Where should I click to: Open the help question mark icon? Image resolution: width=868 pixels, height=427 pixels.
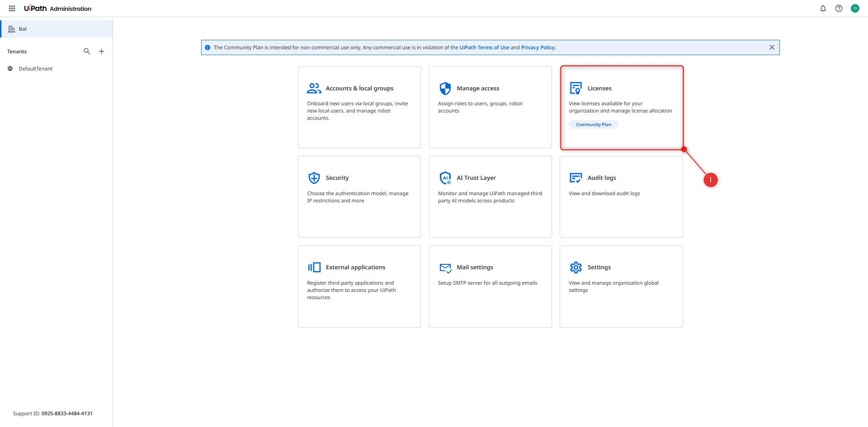click(x=839, y=9)
